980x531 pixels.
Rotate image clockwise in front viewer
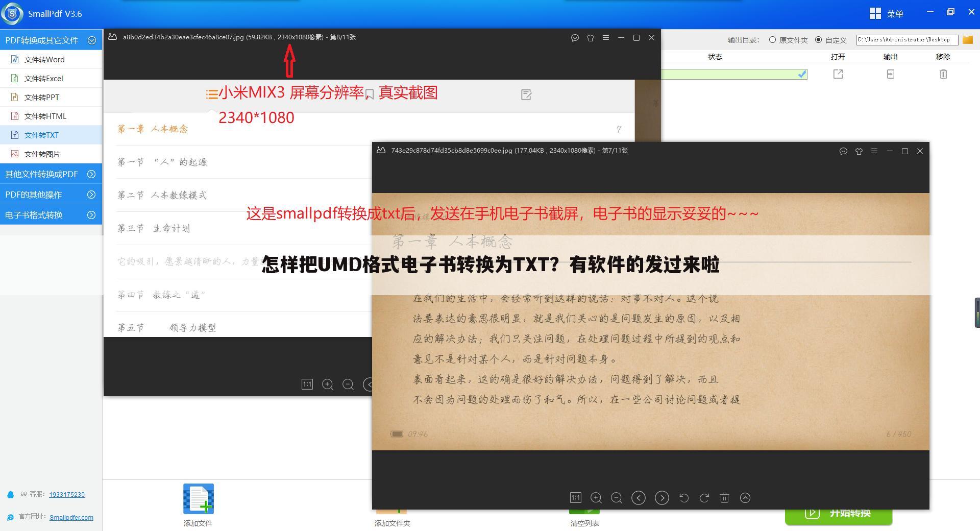pos(704,497)
